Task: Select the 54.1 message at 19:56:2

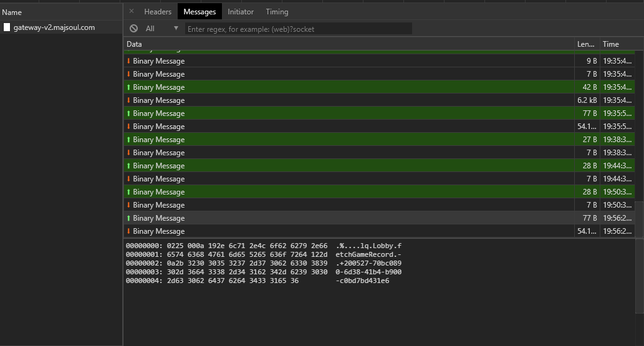Action: tap(379, 231)
